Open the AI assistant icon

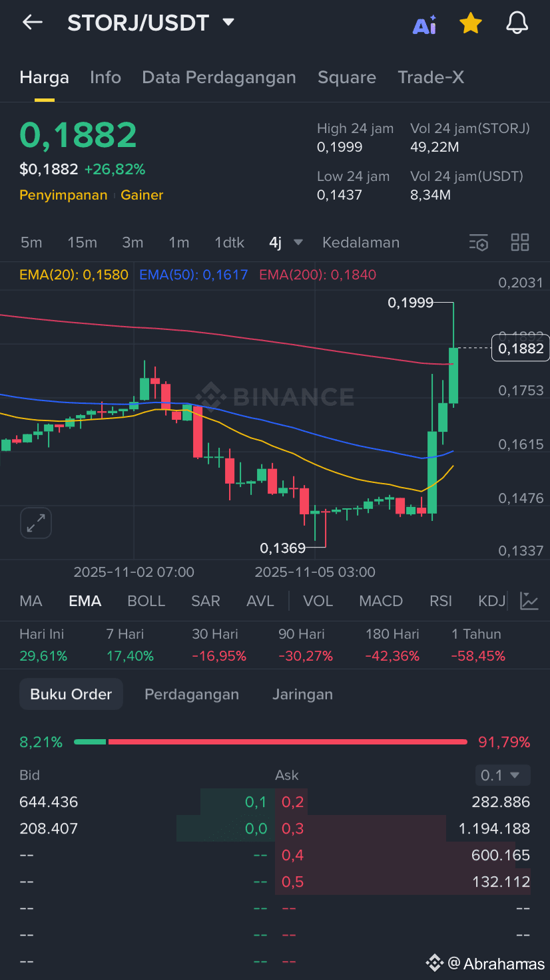click(424, 25)
